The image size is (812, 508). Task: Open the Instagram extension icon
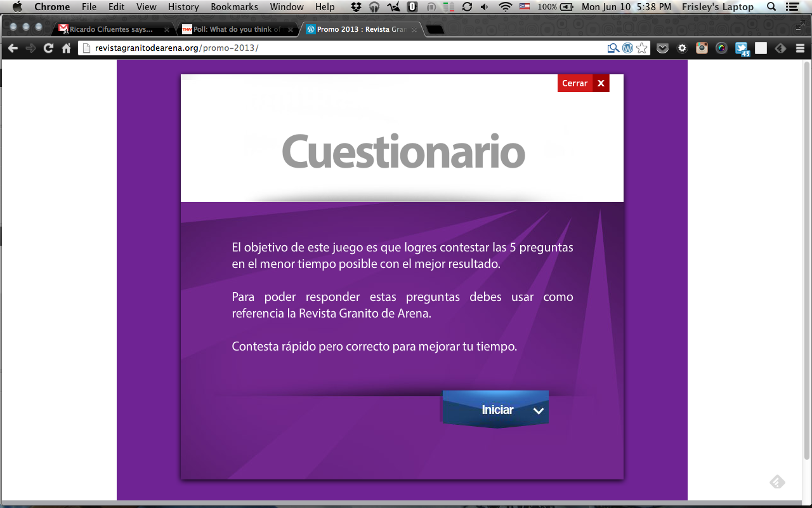pos(702,48)
